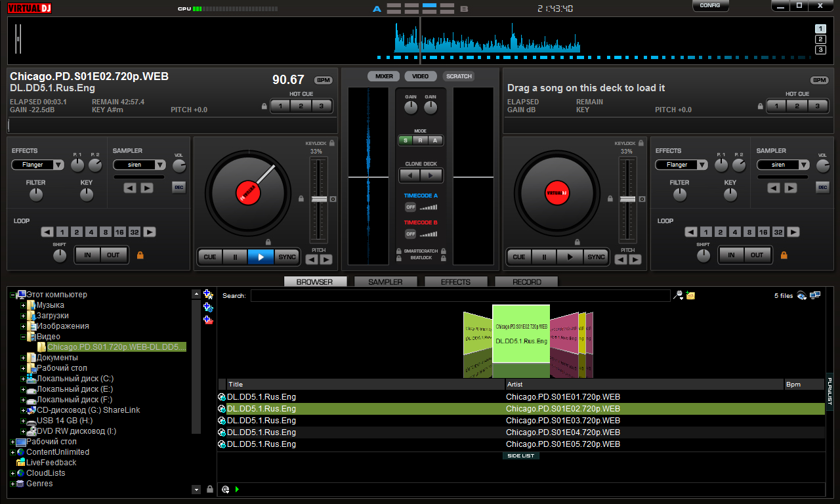840x504 pixels.
Task: Click the add filter folder icon
Action: (208, 320)
